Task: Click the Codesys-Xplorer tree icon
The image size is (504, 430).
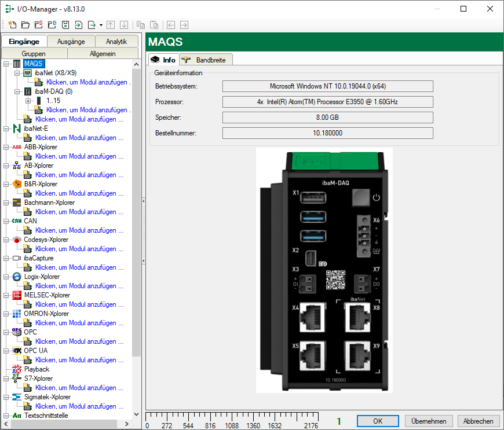Action: pyautogui.click(x=17, y=240)
